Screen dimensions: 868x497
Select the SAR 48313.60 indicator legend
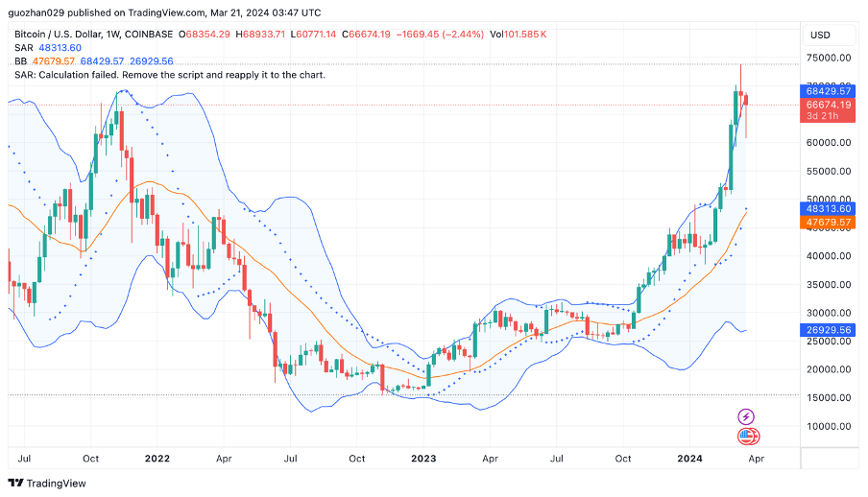coord(48,47)
